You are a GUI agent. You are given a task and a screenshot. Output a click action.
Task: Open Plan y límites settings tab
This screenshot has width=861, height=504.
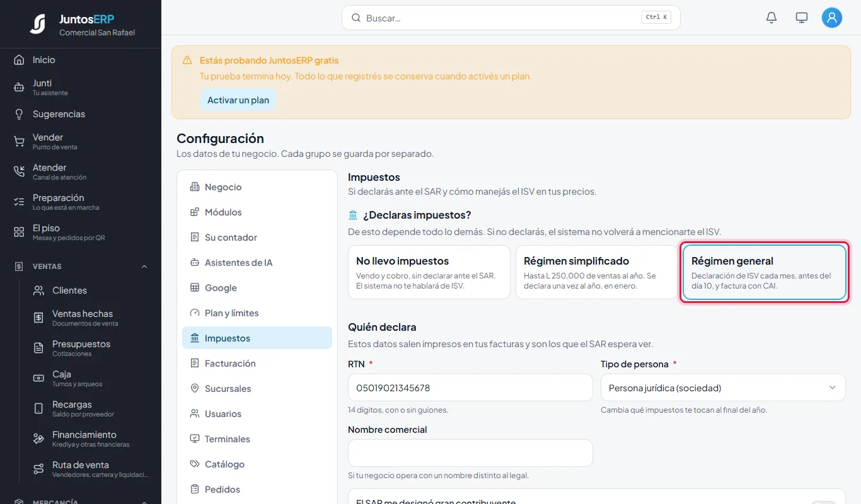coord(257,313)
